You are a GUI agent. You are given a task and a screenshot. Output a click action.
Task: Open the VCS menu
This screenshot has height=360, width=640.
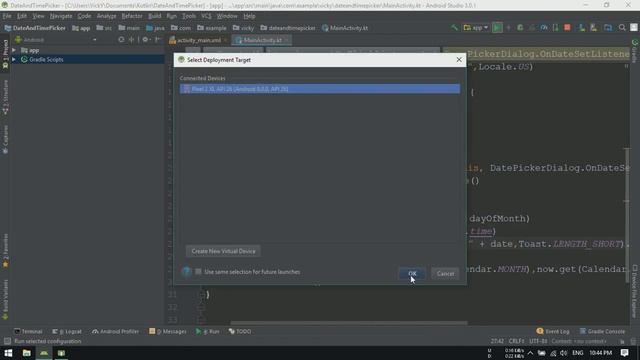pyautogui.click(x=206, y=16)
